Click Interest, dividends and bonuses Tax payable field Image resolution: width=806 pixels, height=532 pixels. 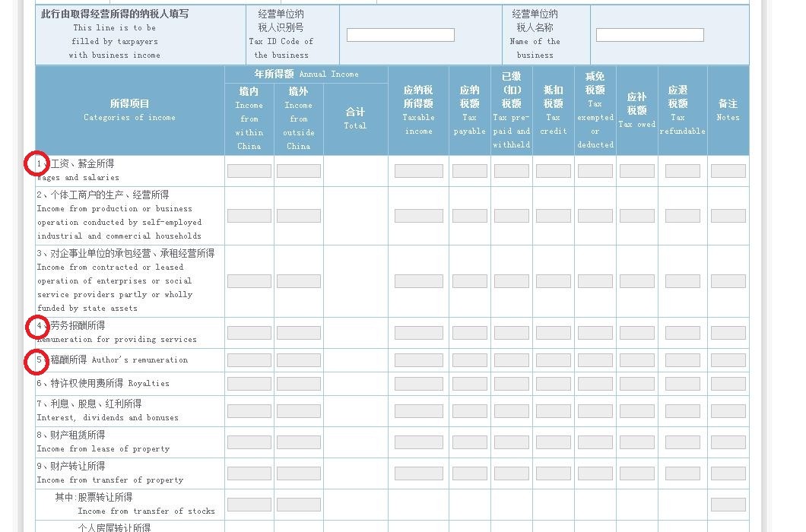pos(469,411)
